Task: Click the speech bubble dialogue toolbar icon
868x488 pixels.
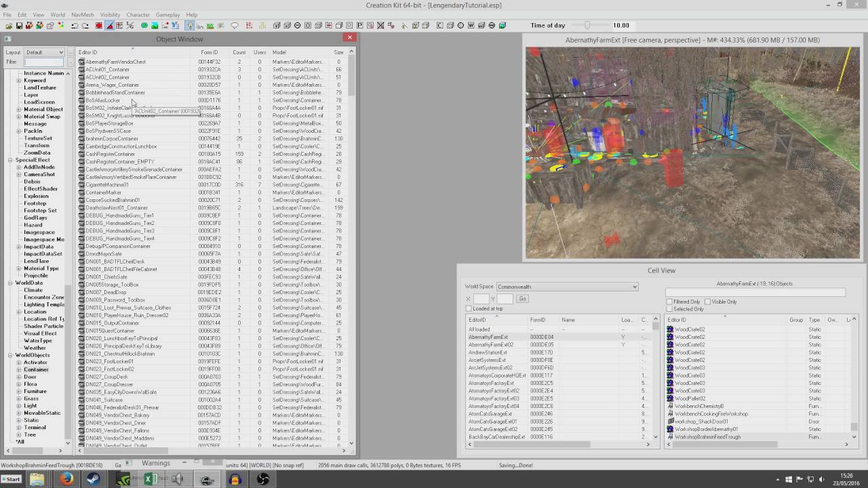Action: click(235, 26)
